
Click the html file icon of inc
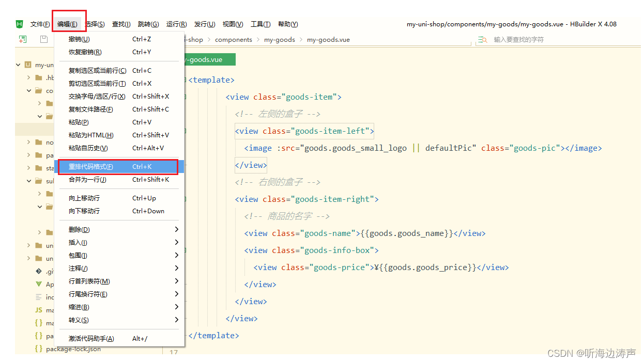(39, 297)
